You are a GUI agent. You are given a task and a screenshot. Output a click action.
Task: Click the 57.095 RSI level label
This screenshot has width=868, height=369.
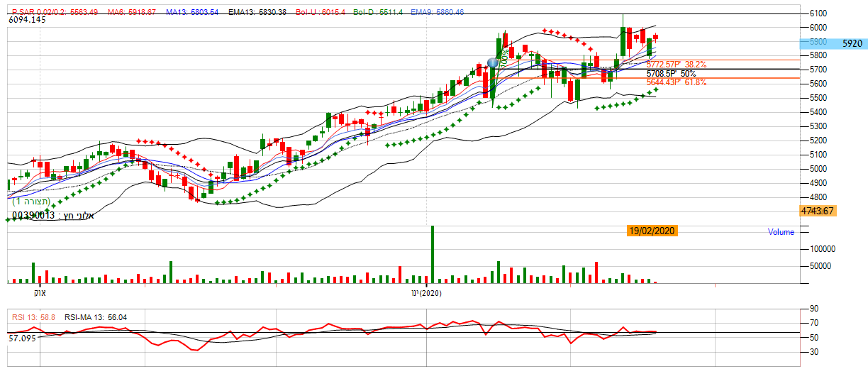(x=22, y=339)
